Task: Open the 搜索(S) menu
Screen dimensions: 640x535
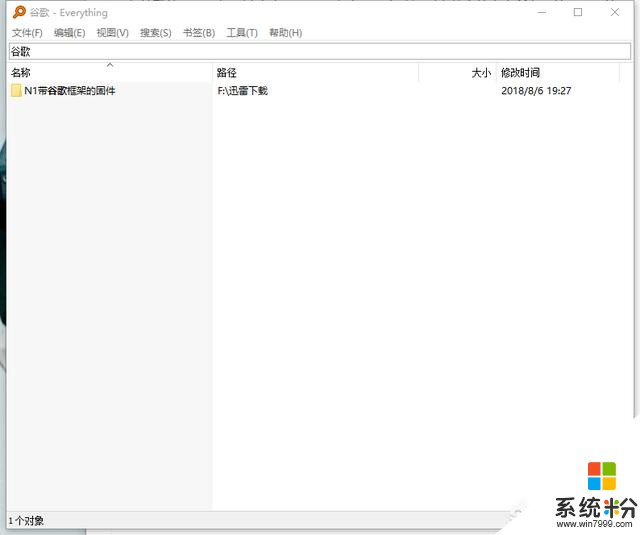Action: (x=156, y=33)
